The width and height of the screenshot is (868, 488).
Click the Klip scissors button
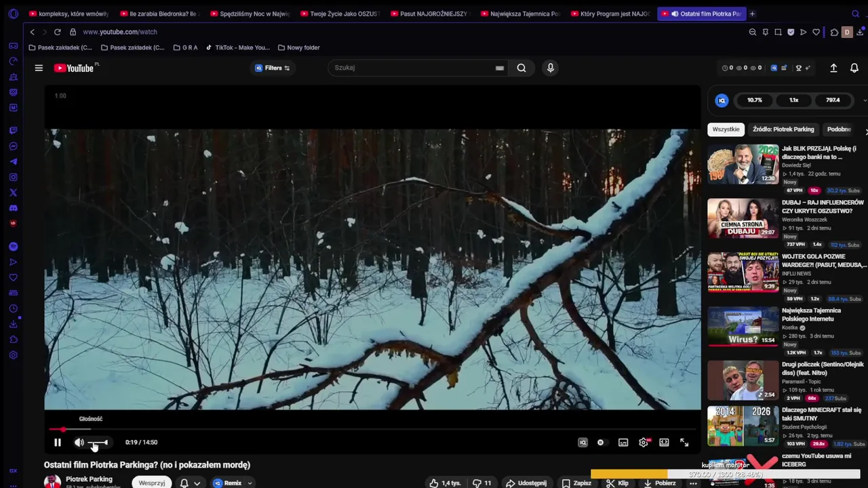[617, 483]
